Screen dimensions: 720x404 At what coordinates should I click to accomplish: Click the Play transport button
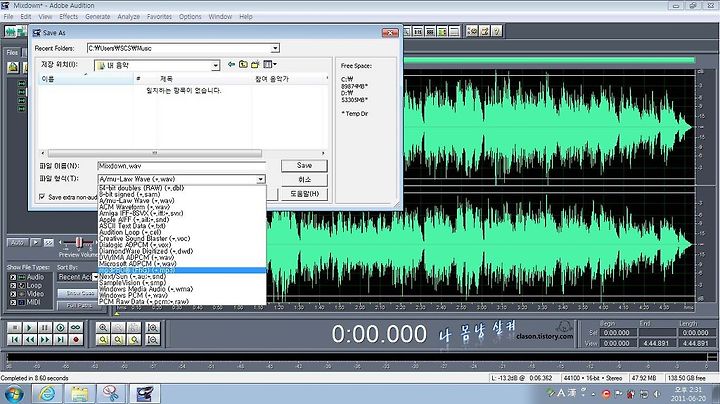[30, 327]
